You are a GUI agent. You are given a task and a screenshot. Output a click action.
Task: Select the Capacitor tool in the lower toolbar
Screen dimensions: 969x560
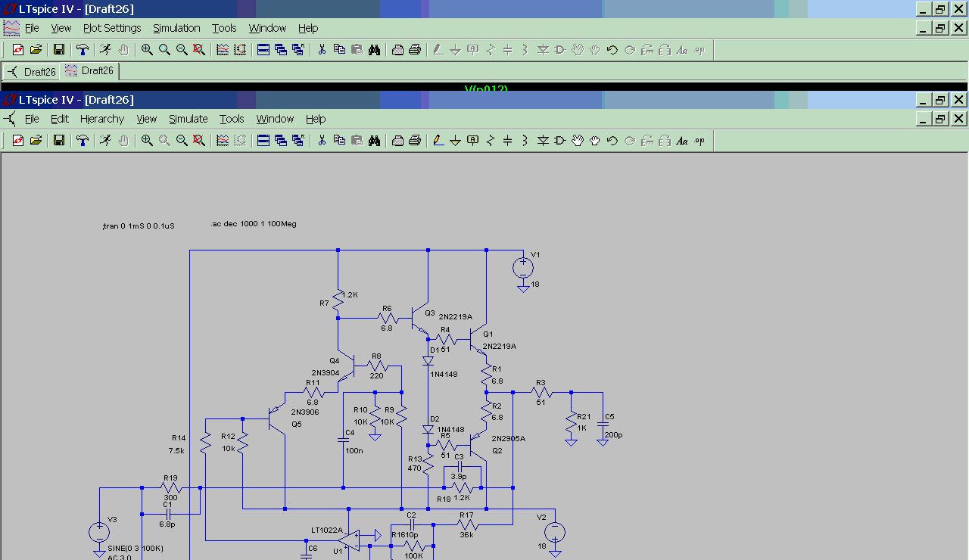click(507, 141)
